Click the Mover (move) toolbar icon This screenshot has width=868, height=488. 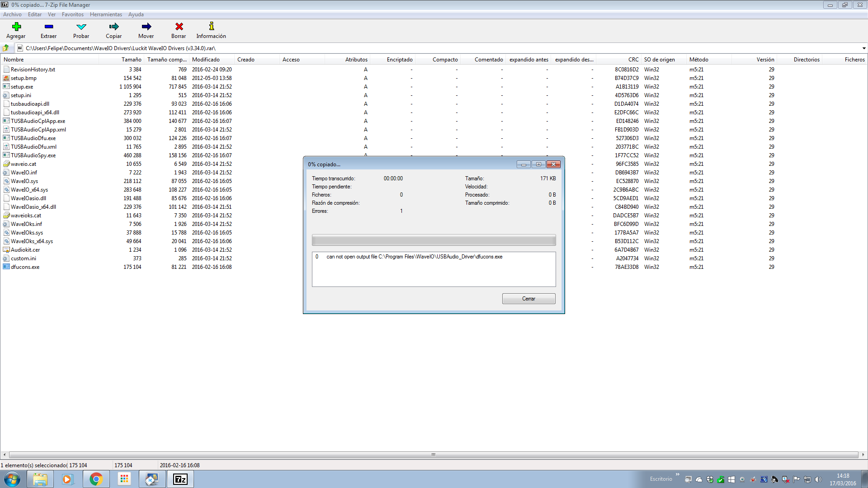pos(146,27)
